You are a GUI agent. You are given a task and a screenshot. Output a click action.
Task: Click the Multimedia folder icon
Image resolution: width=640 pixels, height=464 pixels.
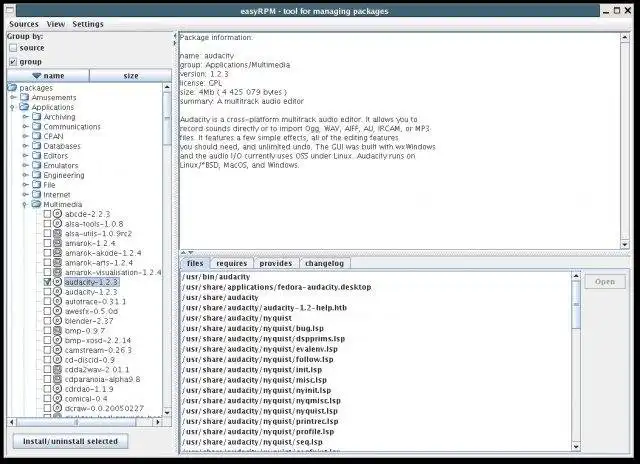37,204
